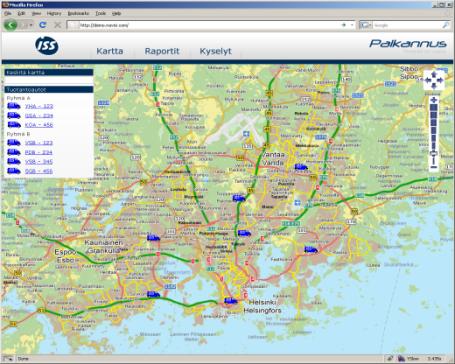The height and width of the screenshot is (364, 455).
Task: Switch to the Kartta tab
Action: [110, 51]
